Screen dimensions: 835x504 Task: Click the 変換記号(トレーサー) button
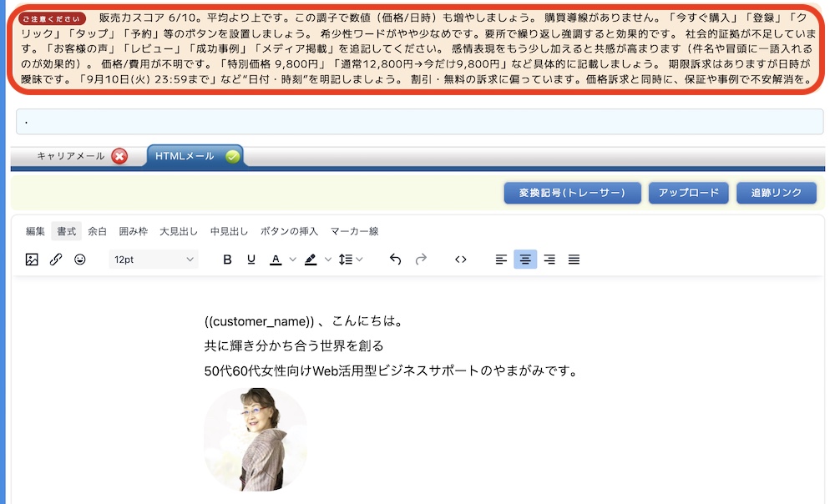click(x=572, y=193)
